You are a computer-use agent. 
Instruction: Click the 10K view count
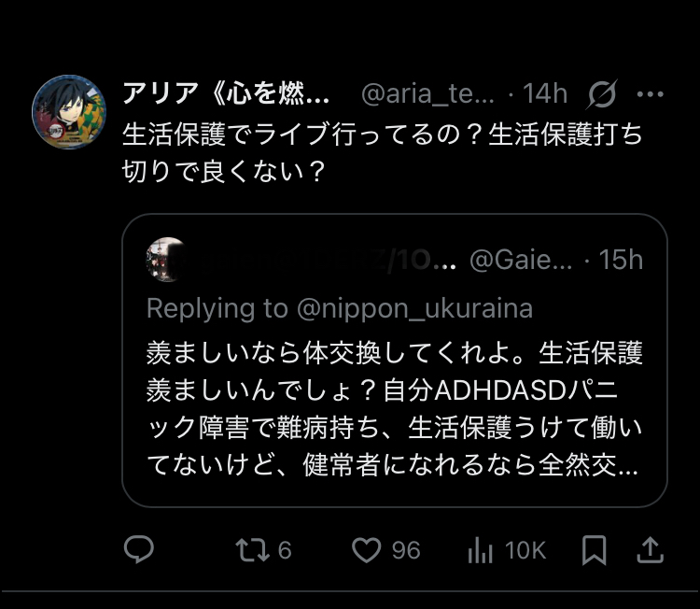[525, 550]
